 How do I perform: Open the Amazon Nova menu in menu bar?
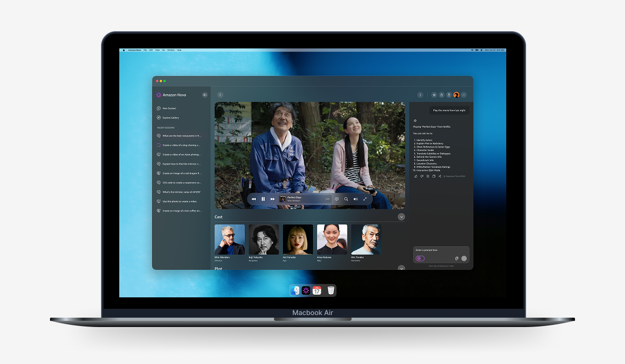click(x=135, y=50)
